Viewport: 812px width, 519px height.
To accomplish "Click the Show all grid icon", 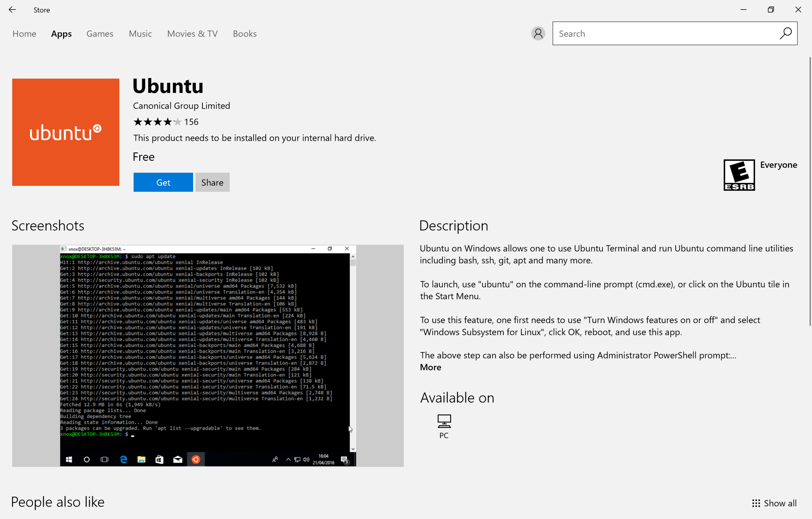I will pos(756,503).
